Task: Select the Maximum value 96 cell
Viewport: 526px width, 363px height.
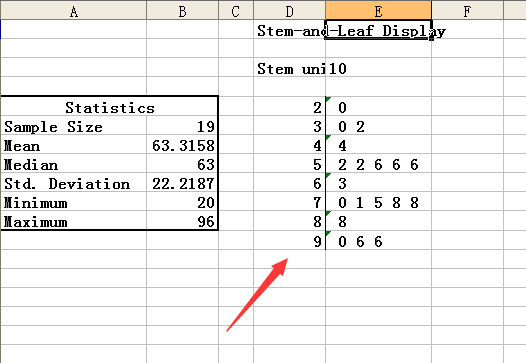Action: [182, 221]
